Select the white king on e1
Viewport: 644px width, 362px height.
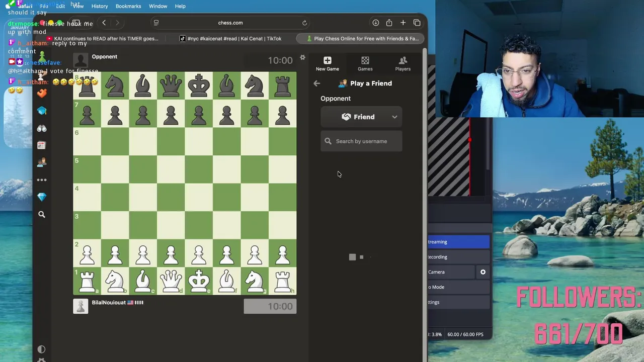(x=199, y=281)
